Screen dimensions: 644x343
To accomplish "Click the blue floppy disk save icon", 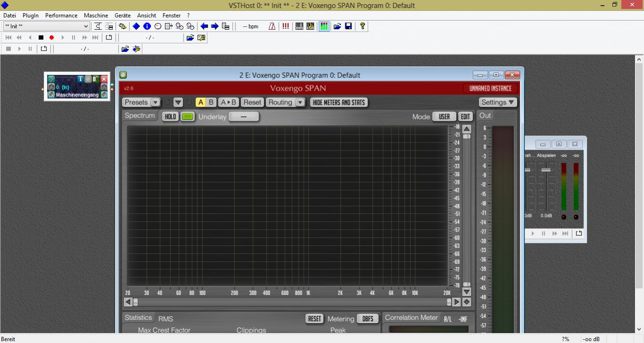I will (x=348, y=26).
